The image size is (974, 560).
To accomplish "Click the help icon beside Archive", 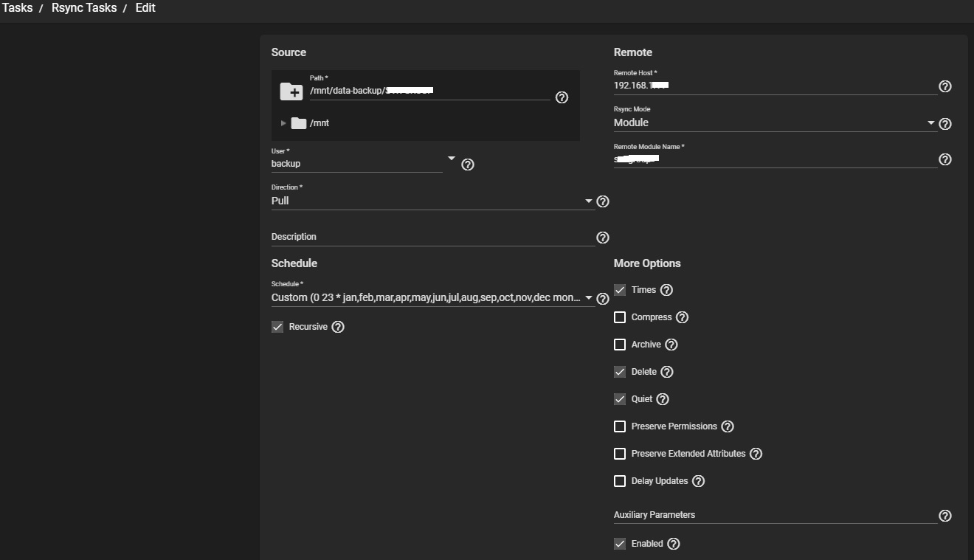I will 671,345.
